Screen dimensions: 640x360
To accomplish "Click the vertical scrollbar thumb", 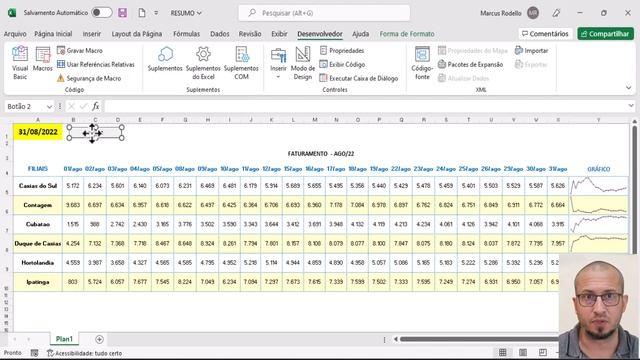I will [x=635, y=188].
